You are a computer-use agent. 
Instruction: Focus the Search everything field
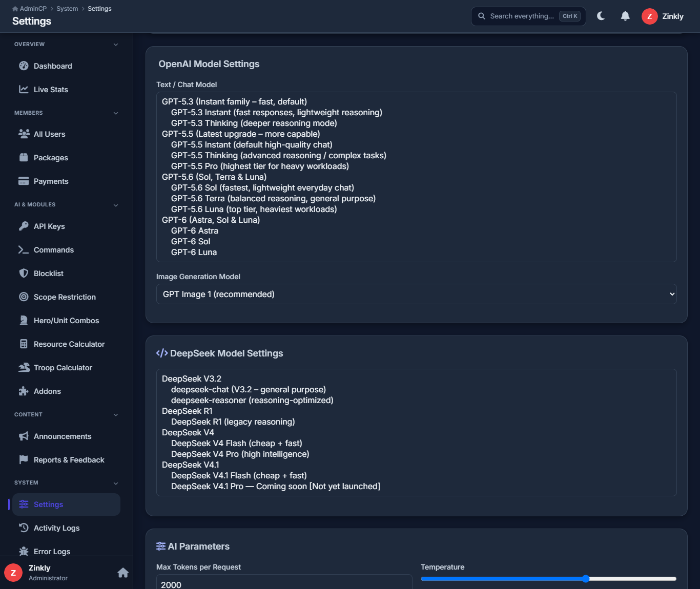[528, 16]
